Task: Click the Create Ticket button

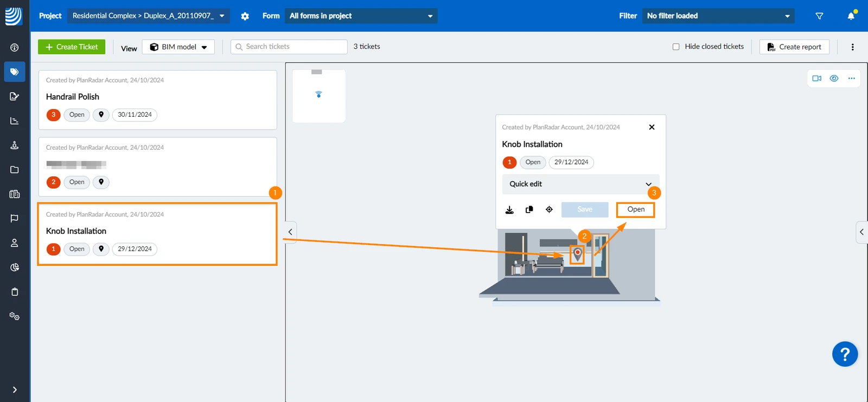Action: pyautogui.click(x=72, y=47)
